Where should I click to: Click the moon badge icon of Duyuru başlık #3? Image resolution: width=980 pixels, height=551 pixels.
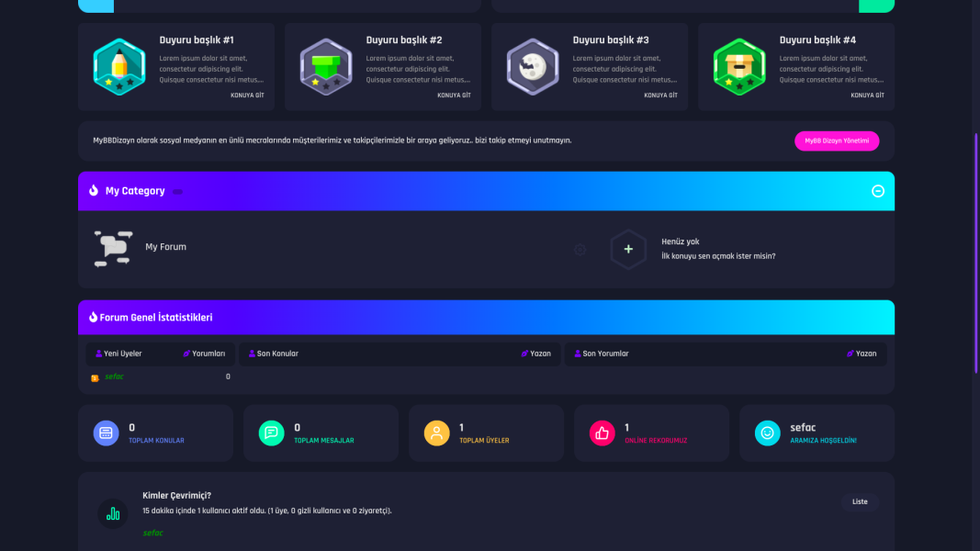pos(533,67)
